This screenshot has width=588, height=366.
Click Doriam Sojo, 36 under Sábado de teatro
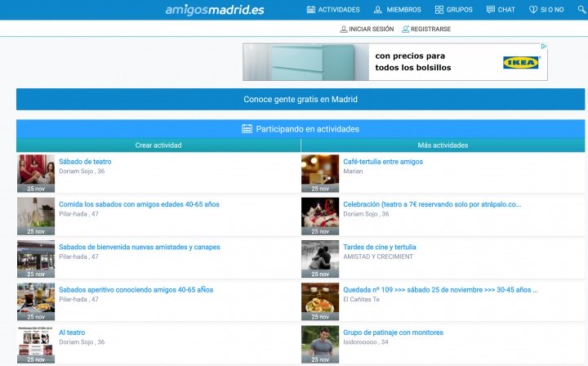pos(82,172)
